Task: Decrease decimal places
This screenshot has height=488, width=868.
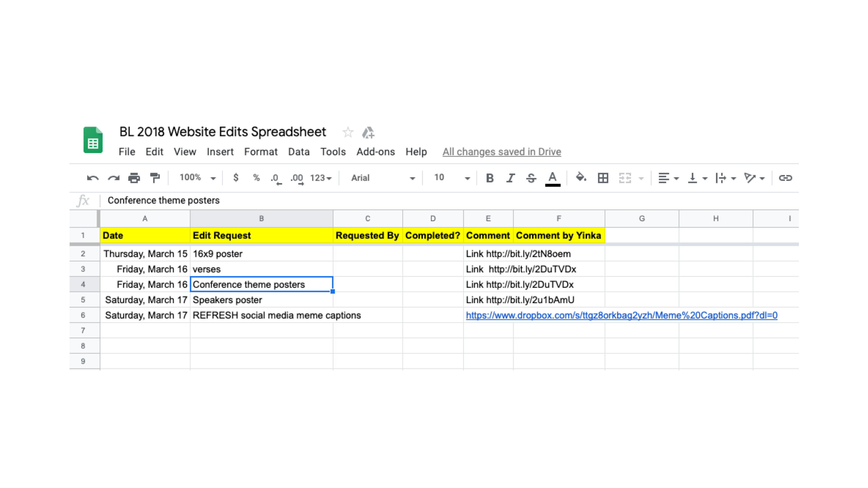Action: click(x=276, y=178)
